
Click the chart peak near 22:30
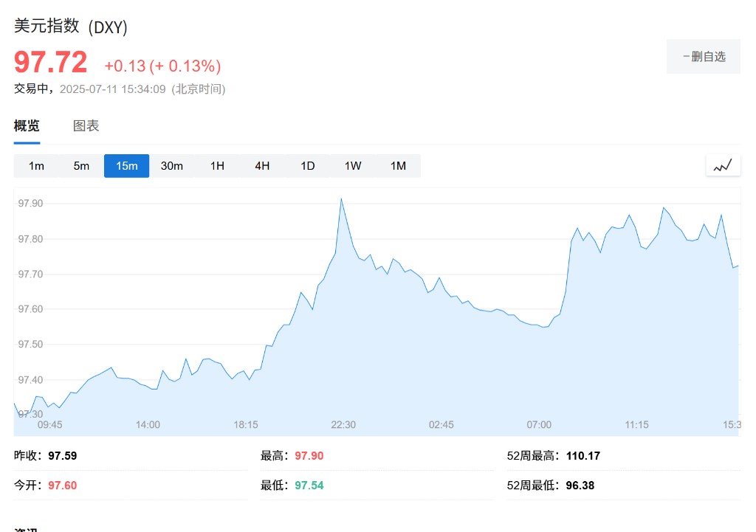tap(341, 199)
